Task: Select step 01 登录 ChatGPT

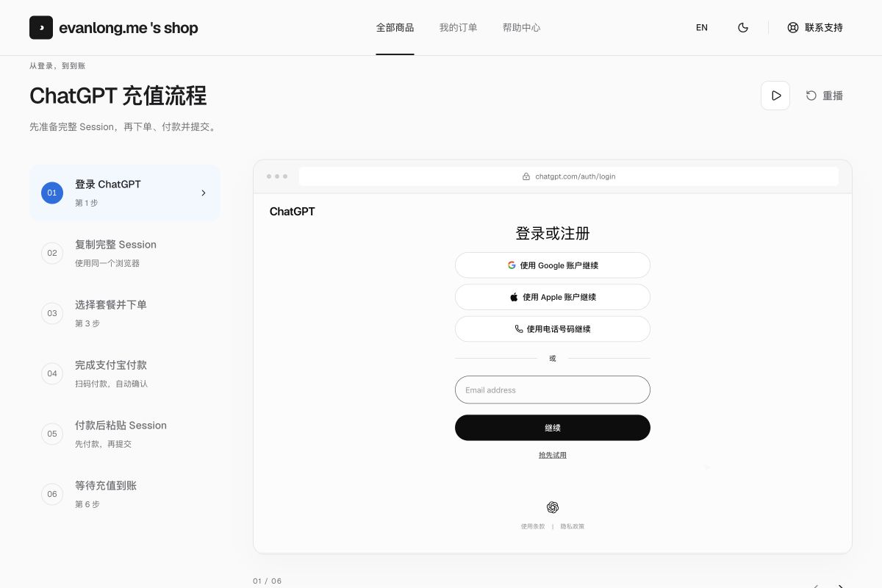Action: tap(125, 193)
